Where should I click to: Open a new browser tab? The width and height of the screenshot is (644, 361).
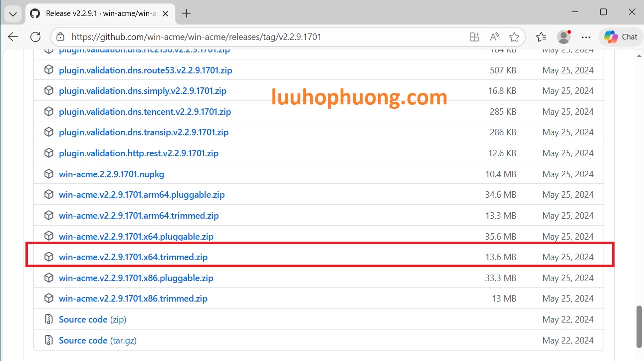186,13
